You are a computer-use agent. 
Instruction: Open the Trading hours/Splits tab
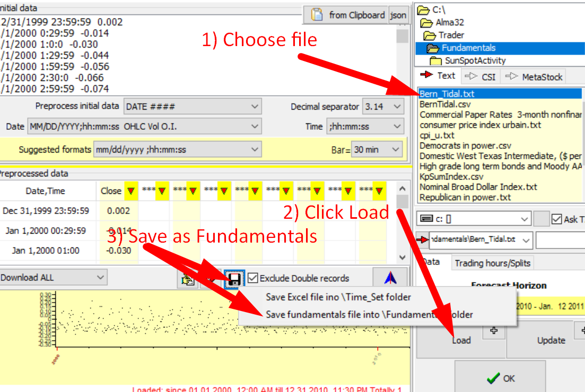(x=492, y=263)
